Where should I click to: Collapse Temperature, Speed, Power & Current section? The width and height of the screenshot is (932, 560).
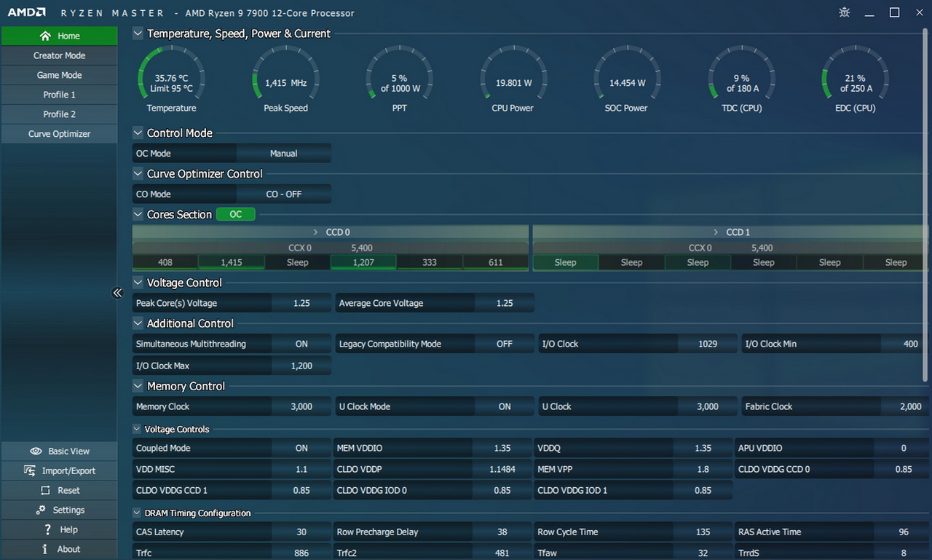tap(138, 33)
